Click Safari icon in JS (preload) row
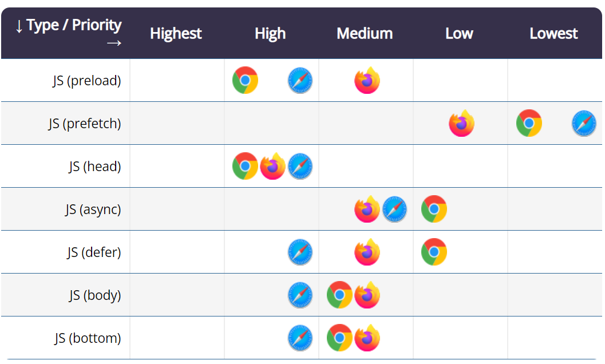605x364 pixels. coord(300,80)
